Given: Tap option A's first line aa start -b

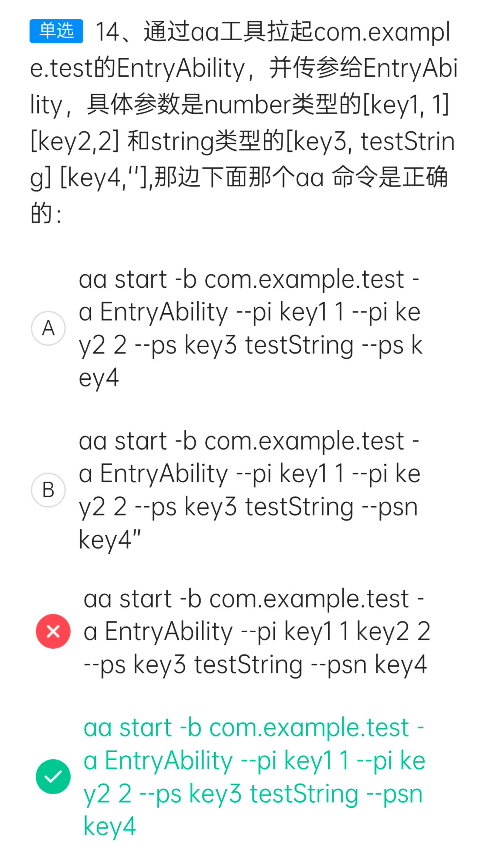Looking at the screenshot, I should click(249, 280).
